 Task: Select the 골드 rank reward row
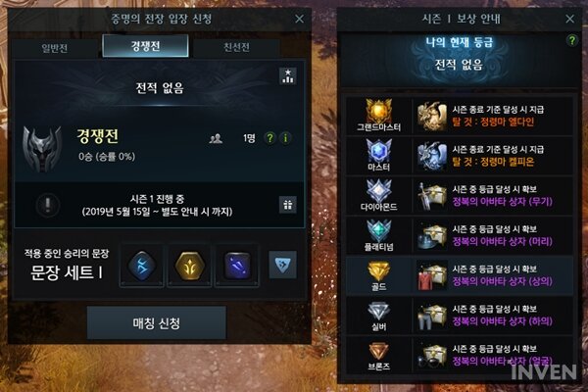click(459, 276)
